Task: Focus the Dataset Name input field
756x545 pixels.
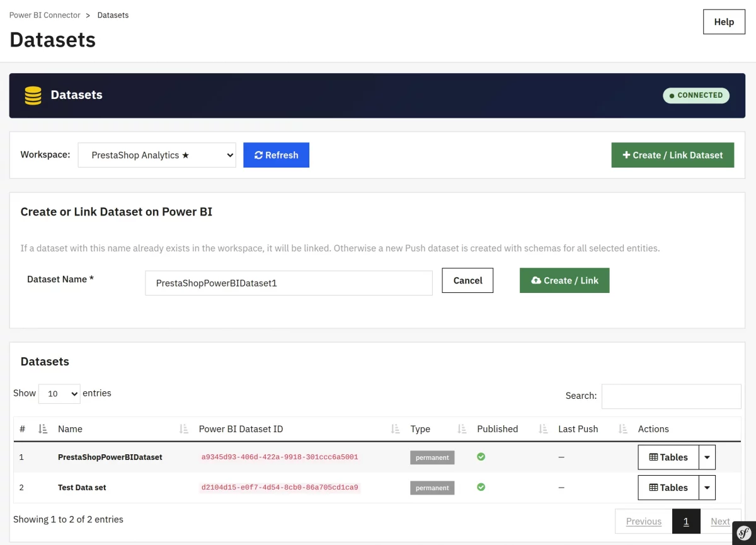Action: (x=289, y=283)
